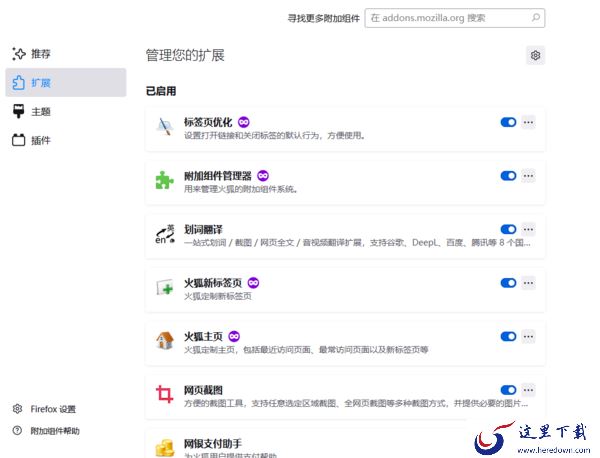This screenshot has height=458, width=600.
Task: Click the purple badge next to 附加组件管理器
Action: 263,176
